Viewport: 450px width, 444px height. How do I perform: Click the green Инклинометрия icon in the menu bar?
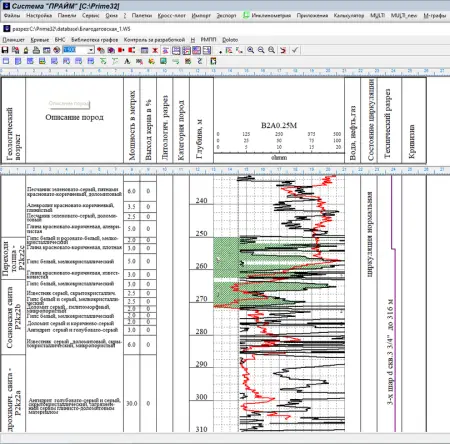[246, 15]
